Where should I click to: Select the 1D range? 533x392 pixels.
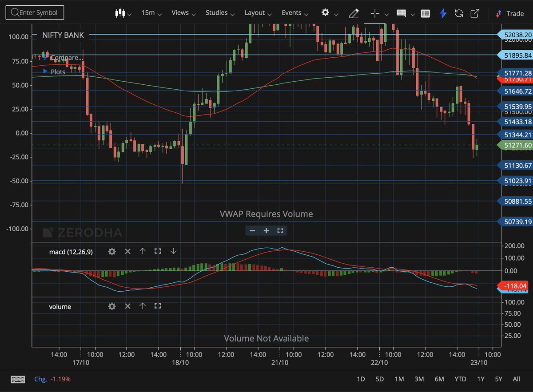coord(361,379)
